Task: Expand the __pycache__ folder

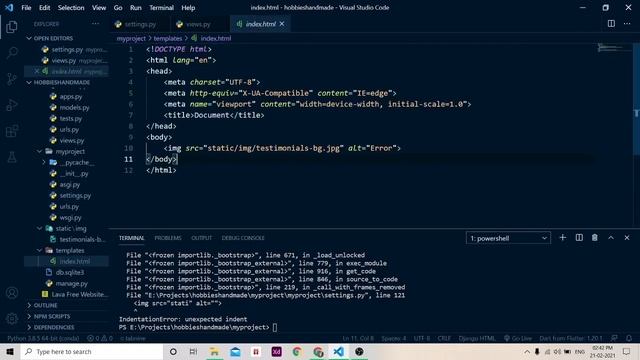Action: (x=44, y=162)
